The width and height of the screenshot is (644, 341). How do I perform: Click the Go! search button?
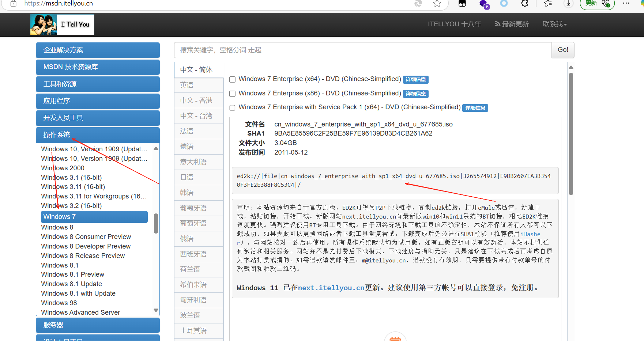pos(563,50)
